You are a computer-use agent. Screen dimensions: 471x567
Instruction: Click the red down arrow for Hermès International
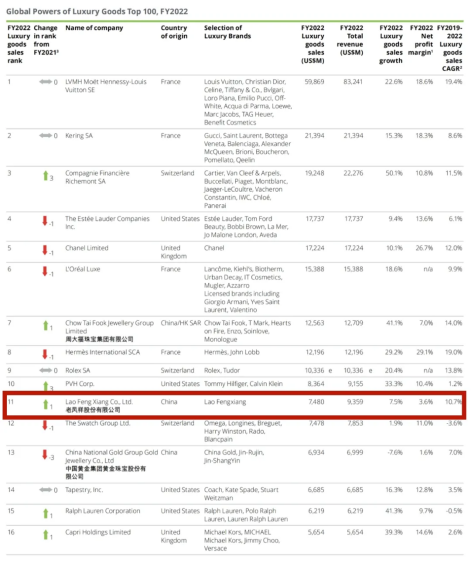45,354
